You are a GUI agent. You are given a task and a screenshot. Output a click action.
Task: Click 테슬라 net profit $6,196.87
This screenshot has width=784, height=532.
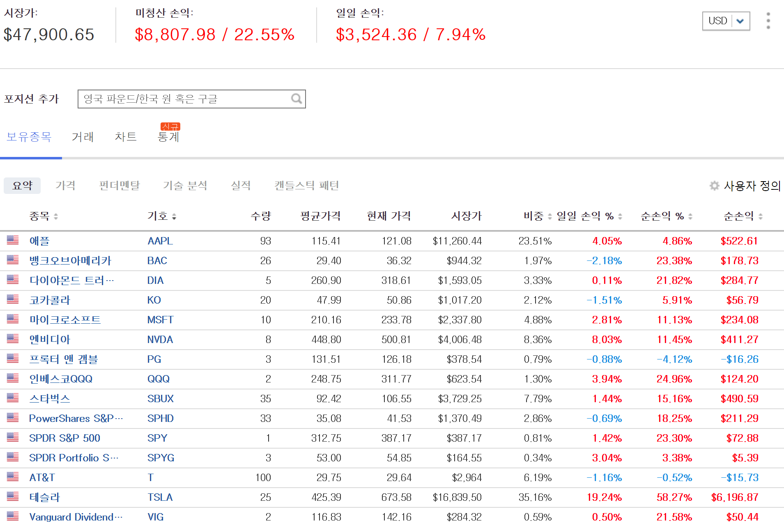pyautogui.click(x=735, y=497)
